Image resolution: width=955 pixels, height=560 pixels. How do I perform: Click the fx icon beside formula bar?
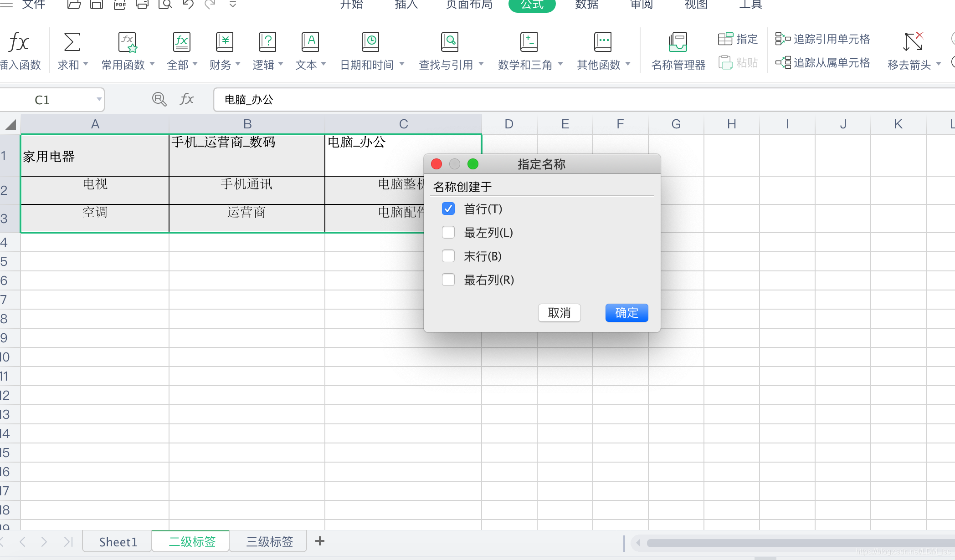coord(187,99)
